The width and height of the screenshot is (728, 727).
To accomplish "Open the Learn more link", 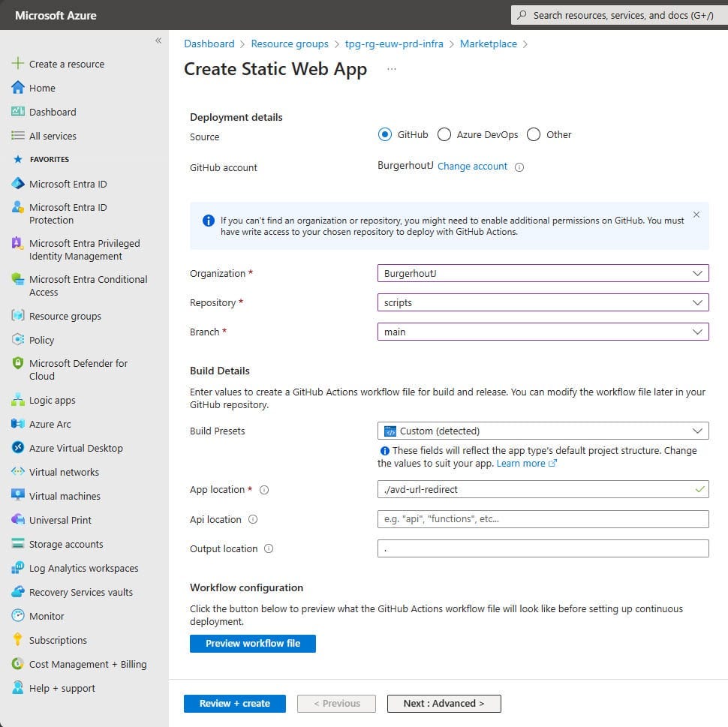I will [x=526, y=464].
